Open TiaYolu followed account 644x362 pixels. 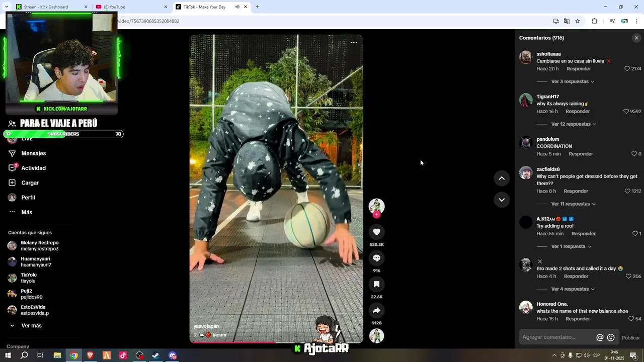[x=22, y=278]
